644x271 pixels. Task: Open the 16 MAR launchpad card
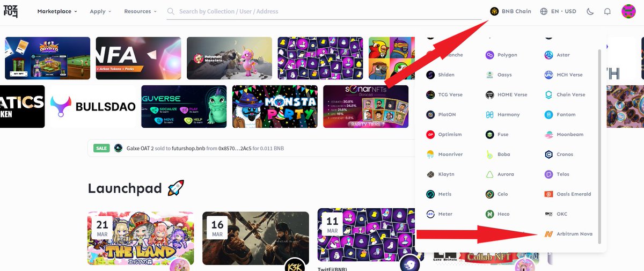click(x=255, y=238)
